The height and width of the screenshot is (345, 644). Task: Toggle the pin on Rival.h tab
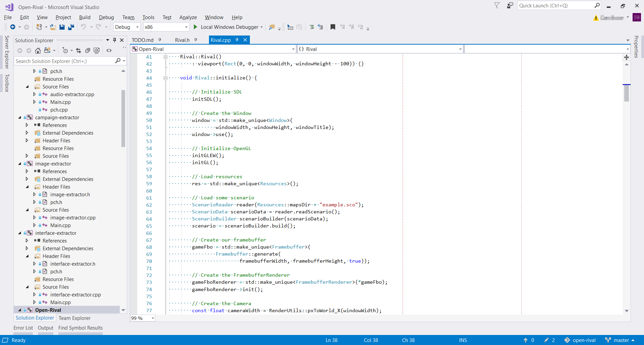click(196, 40)
